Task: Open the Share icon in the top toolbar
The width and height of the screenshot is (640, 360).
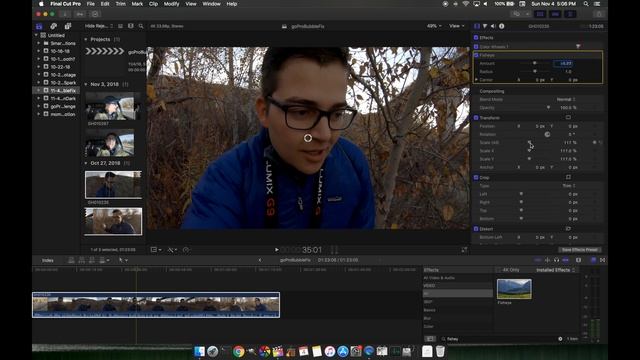Action: (x=599, y=14)
